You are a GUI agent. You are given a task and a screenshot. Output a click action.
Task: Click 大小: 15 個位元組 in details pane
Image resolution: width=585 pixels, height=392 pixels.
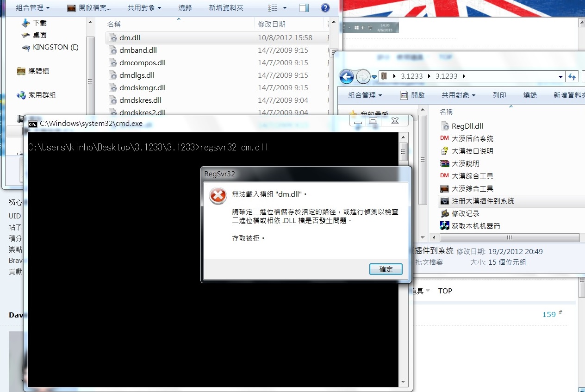[498, 262]
